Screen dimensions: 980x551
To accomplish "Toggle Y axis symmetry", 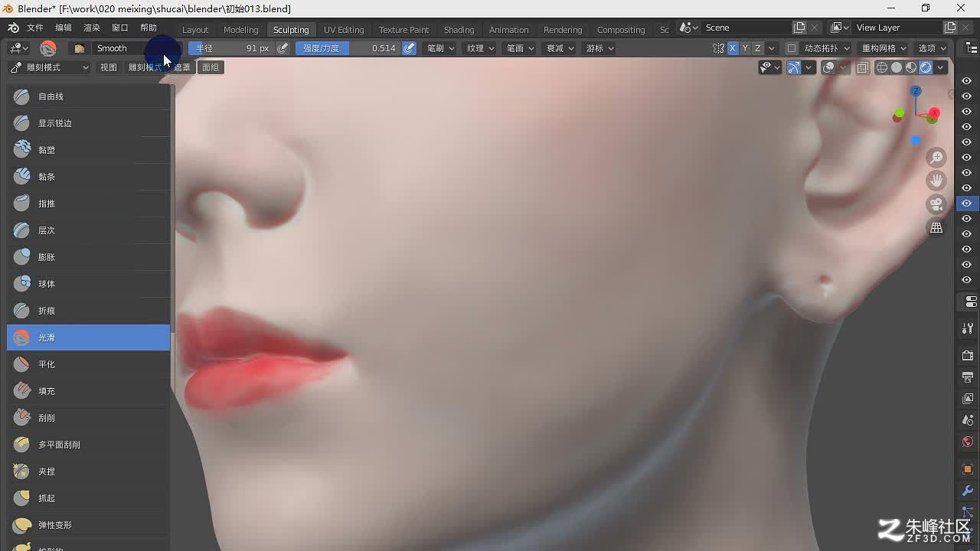I will coord(745,48).
